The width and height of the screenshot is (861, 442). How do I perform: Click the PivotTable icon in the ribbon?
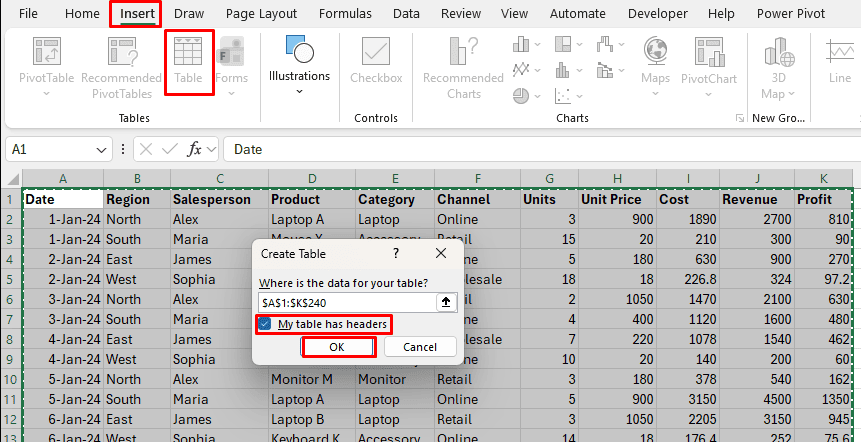[47, 51]
